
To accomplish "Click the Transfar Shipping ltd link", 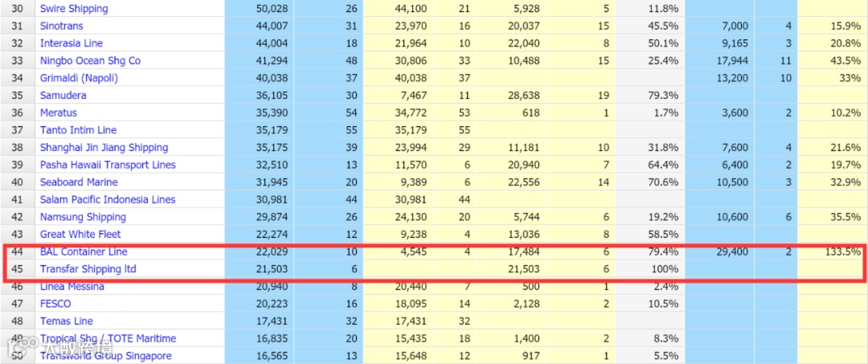I will pyautogui.click(x=88, y=269).
